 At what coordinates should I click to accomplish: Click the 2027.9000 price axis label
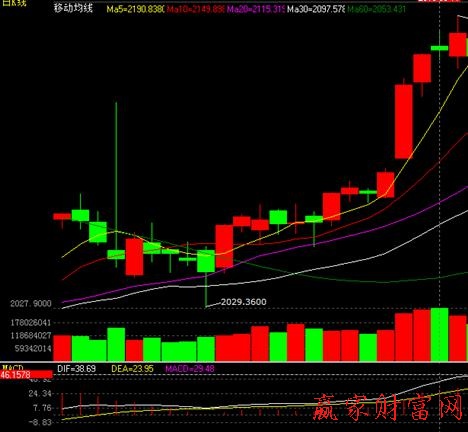[x=31, y=304]
